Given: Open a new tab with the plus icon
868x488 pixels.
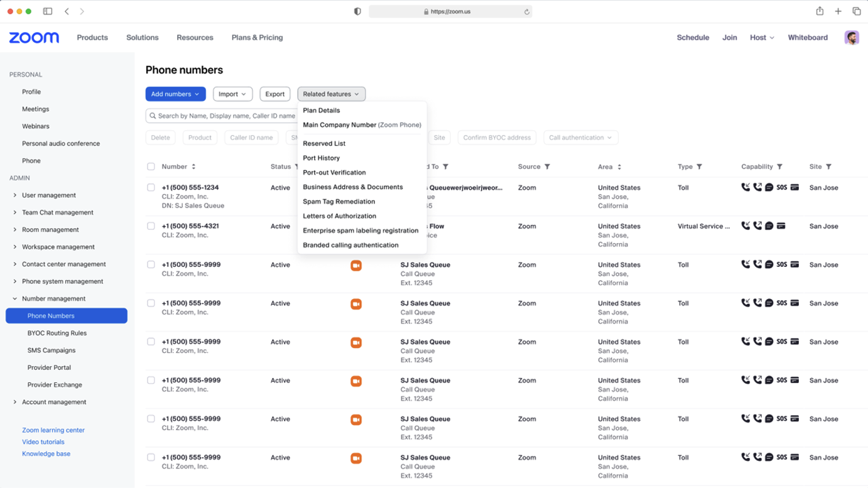Looking at the screenshot, I should (x=838, y=11).
